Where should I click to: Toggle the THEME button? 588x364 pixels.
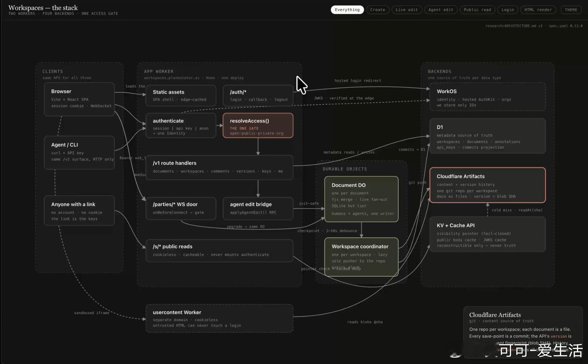[x=571, y=10]
